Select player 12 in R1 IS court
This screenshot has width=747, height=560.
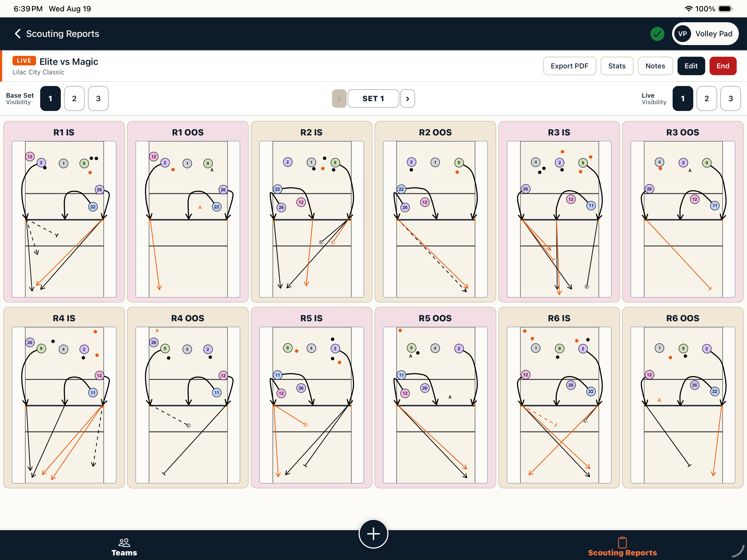click(30, 156)
